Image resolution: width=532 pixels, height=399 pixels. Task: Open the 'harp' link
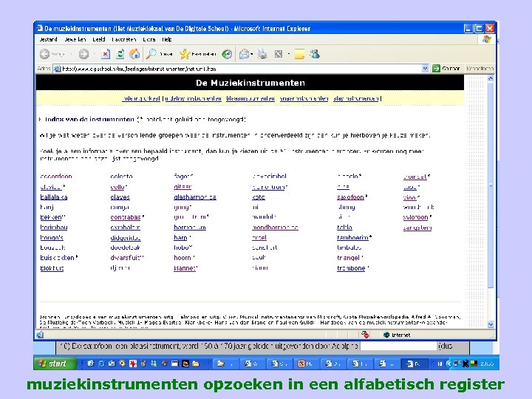click(x=180, y=237)
